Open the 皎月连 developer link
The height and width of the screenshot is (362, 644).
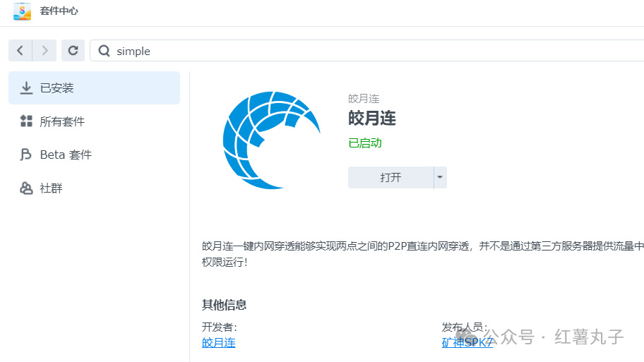click(x=218, y=342)
